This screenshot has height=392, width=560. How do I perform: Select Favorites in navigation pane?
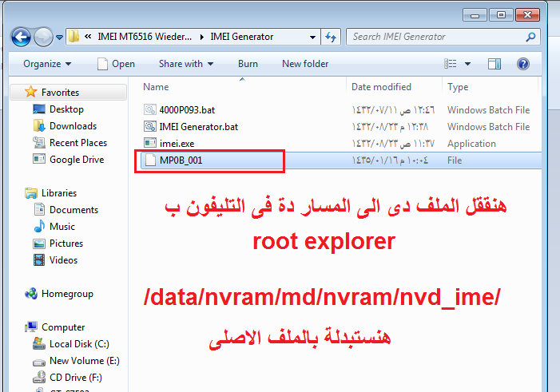[60, 93]
